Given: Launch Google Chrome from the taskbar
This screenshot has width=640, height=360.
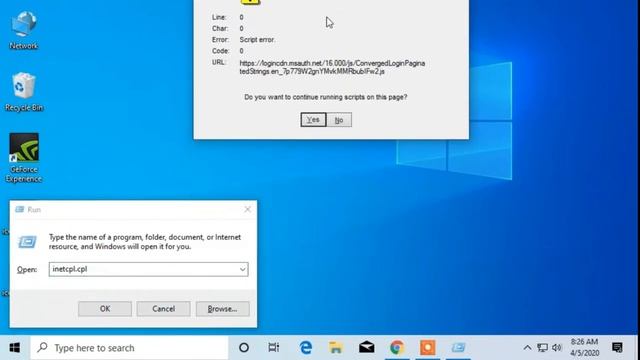Looking at the screenshot, I should (397, 348).
